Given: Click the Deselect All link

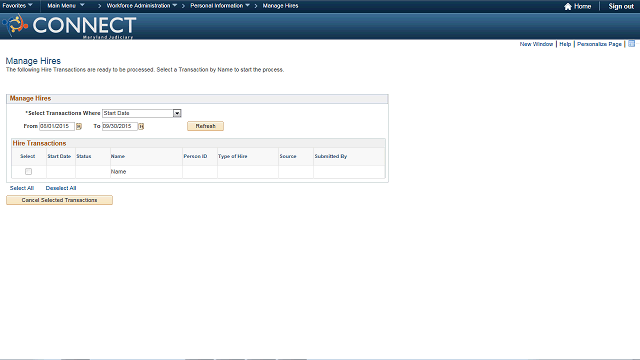Looking at the screenshot, I should click(x=61, y=188).
